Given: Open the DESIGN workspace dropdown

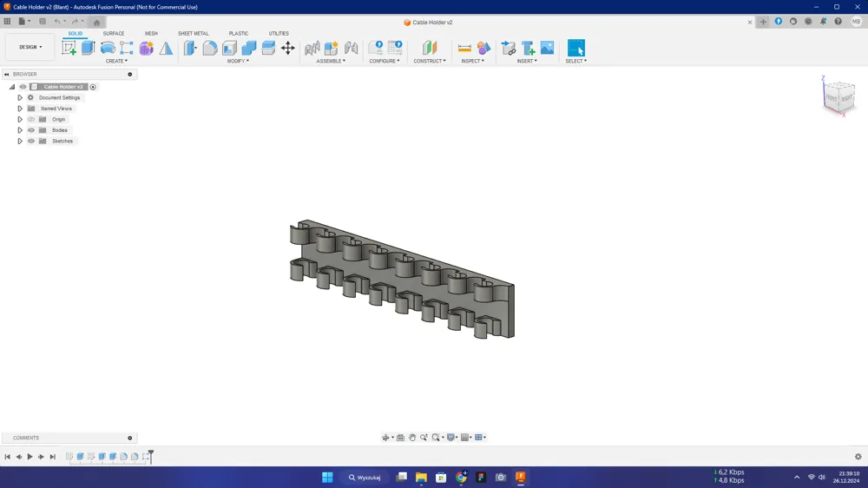Looking at the screenshot, I should (x=30, y=47).
